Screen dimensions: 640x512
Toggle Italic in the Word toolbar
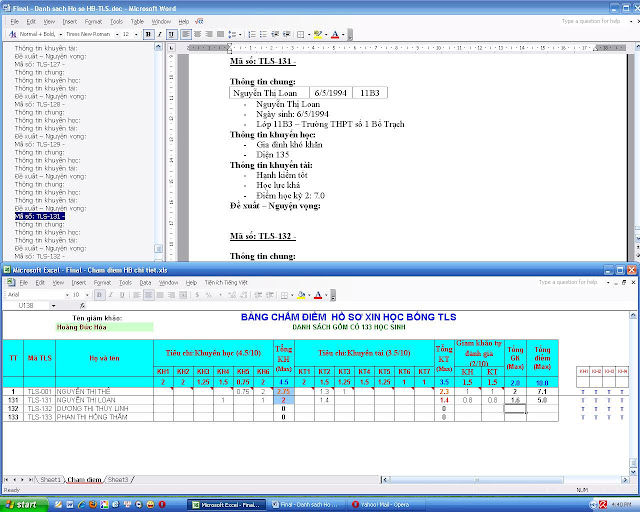click(159, 33)
